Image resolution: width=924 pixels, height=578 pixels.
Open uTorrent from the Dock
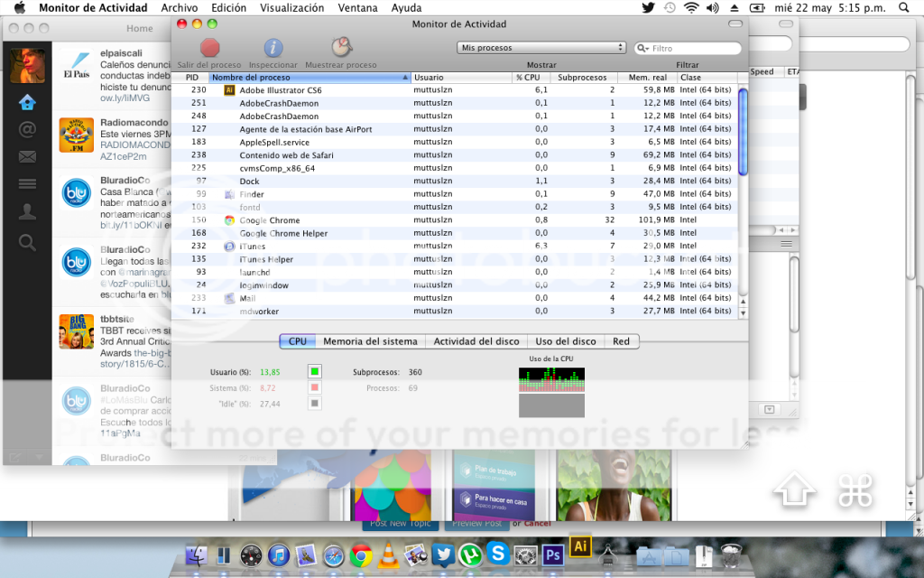pyautogui.click(x=470, y=555)
